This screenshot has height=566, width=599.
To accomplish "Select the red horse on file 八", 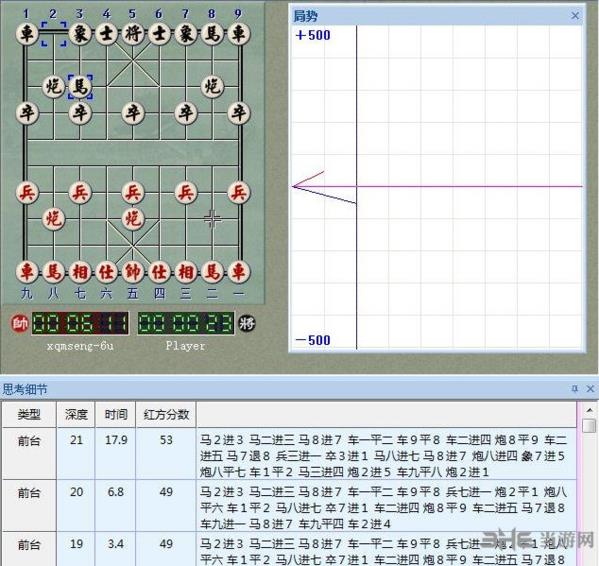I will (x=53, y=272).
